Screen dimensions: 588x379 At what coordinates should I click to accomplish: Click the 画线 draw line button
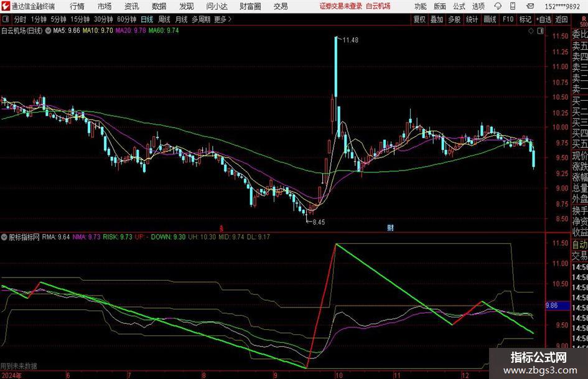[490, 19]
